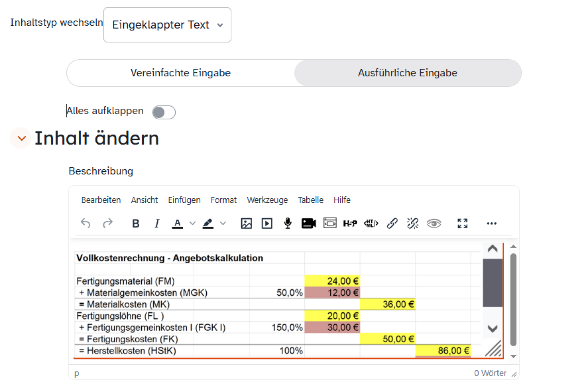Open the text color dropdown arrow
The width and height of the screenshot is (588, 388).
(x=193, y=223)
